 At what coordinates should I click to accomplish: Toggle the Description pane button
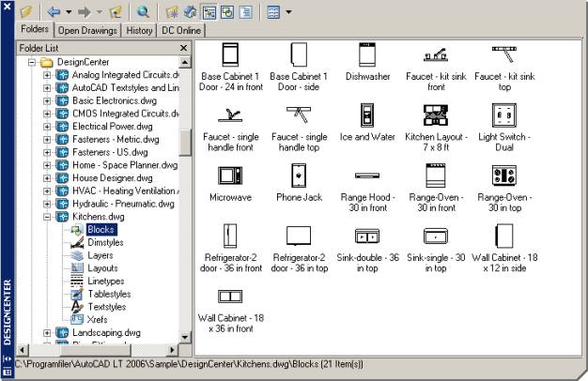(245, 12)
